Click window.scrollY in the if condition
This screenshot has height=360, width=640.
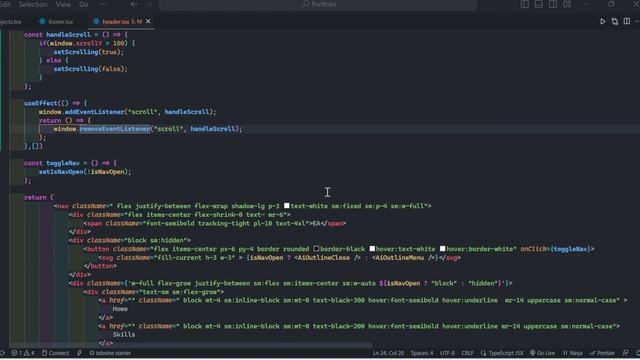pyautogui.click(x=76, y=43)
